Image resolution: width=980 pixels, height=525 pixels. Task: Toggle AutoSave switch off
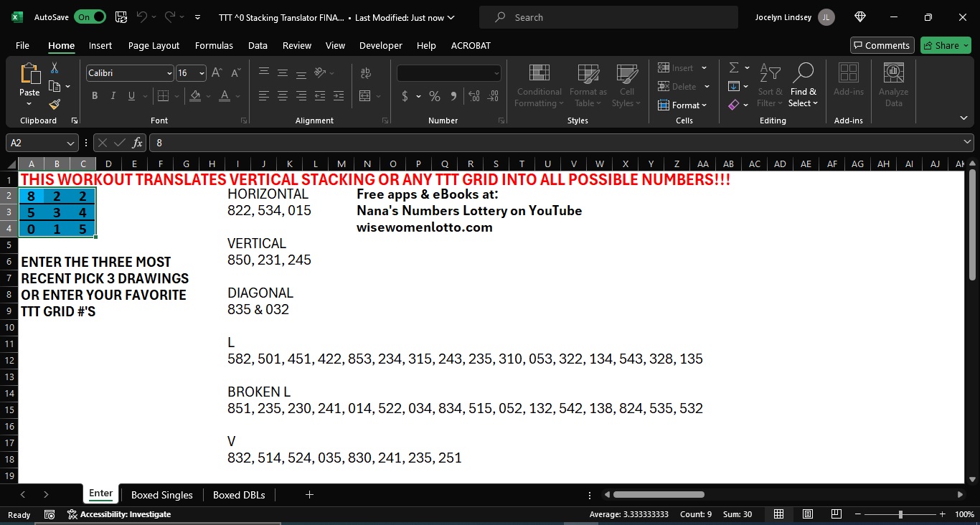[90, 16]
